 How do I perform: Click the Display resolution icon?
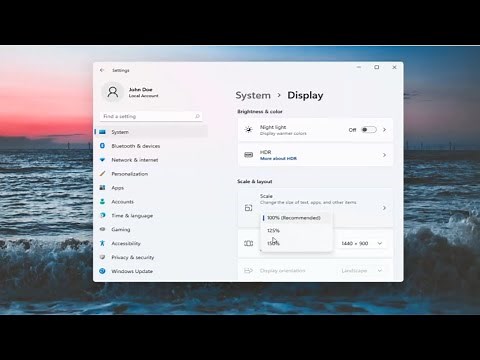point(248,243)
